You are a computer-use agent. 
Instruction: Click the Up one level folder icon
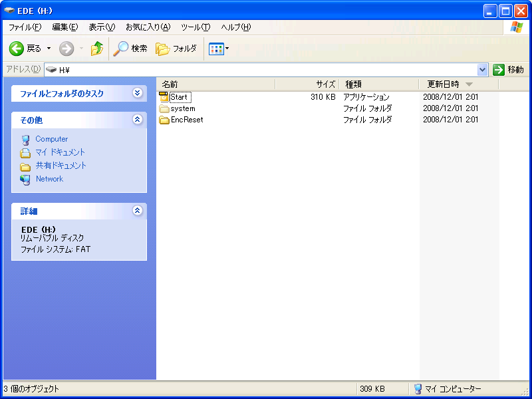click(97, 49)
